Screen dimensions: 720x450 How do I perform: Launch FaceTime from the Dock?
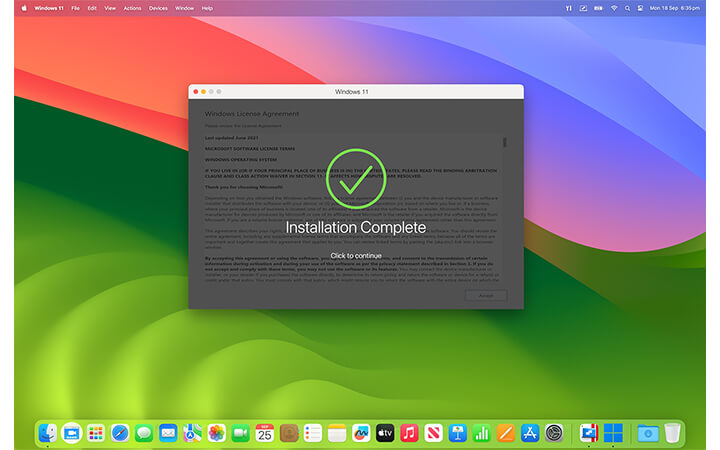241,433
